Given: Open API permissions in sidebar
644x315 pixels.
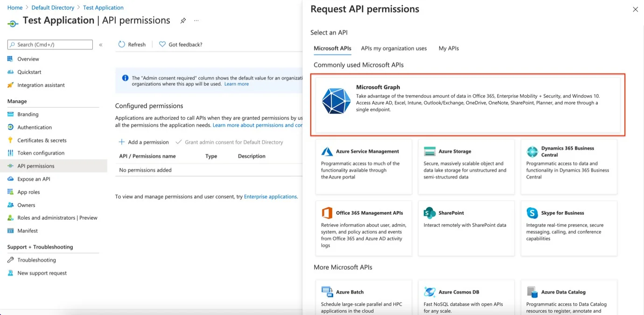Looking at the screenshot, I should [54, 166].
